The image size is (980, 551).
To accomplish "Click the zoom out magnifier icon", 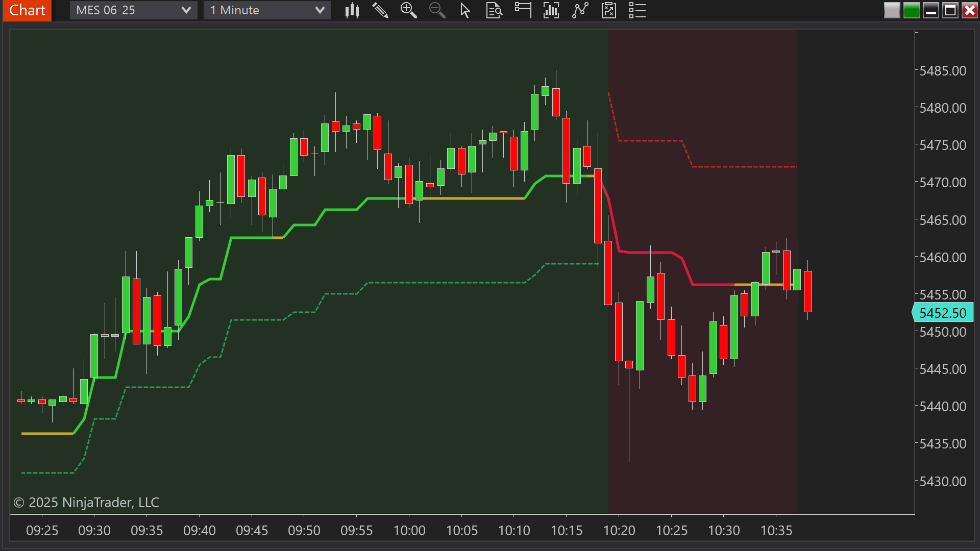I will click(x=437, y=10).
